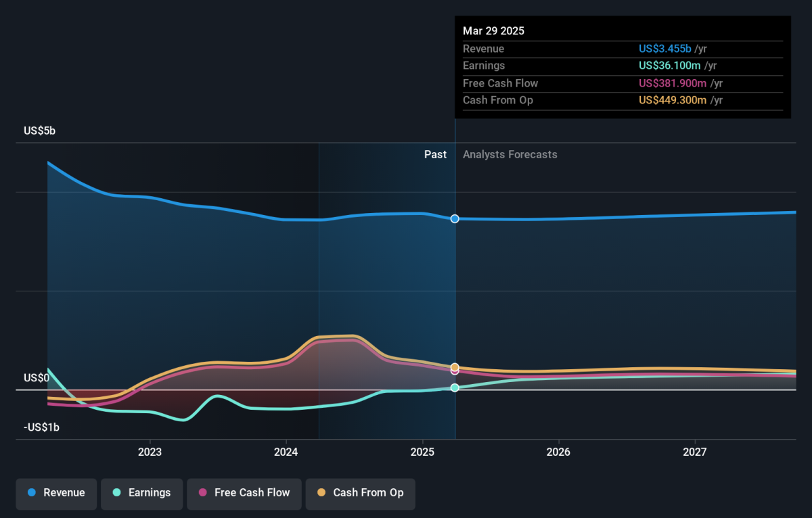Click the pink Free Cash Flow legend dot
Image resolution: width=812 pixels, height=518 pixels.
click(x=202, y=493)
